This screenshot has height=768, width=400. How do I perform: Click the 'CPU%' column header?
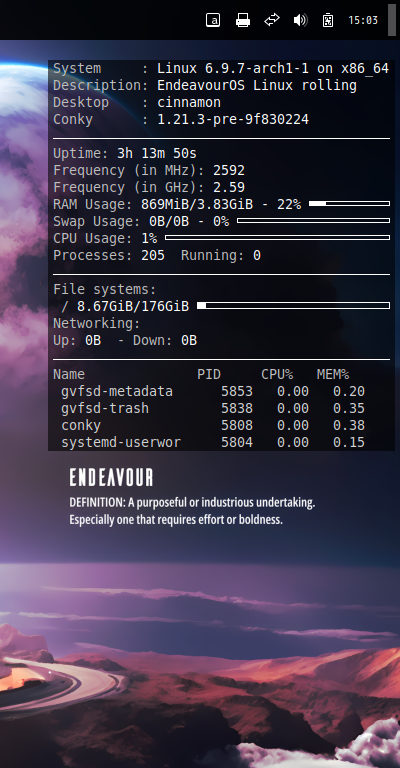point(277,375)
